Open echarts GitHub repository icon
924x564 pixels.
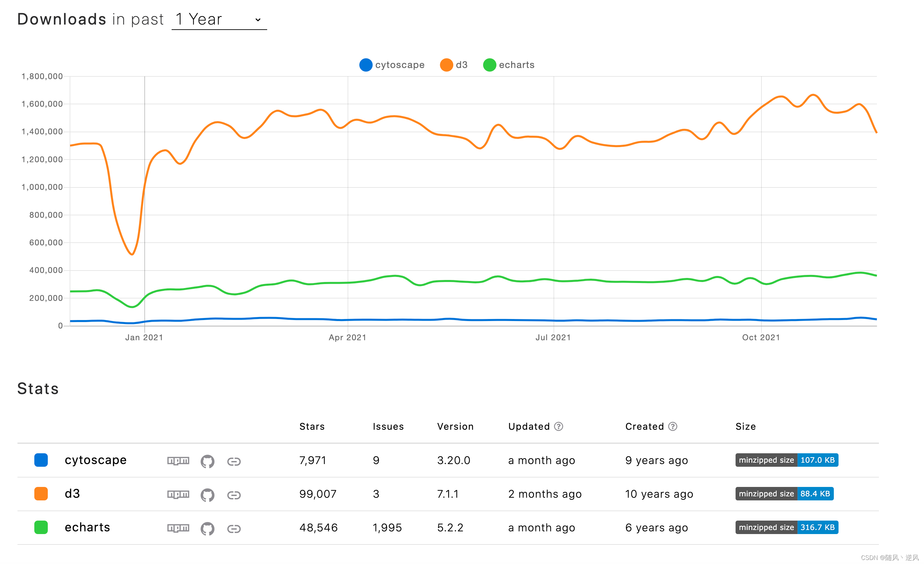pyautogui.click(x=207, y=528)
